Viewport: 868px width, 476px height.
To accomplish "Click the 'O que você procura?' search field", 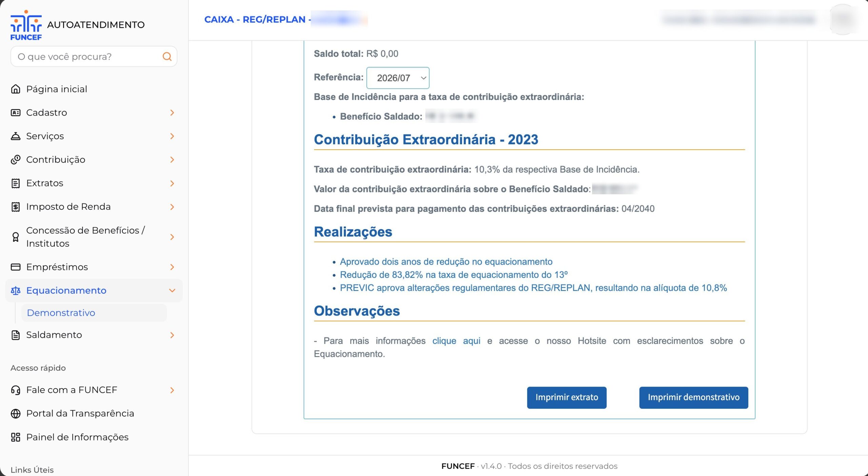I will click(x=94, y=57).
